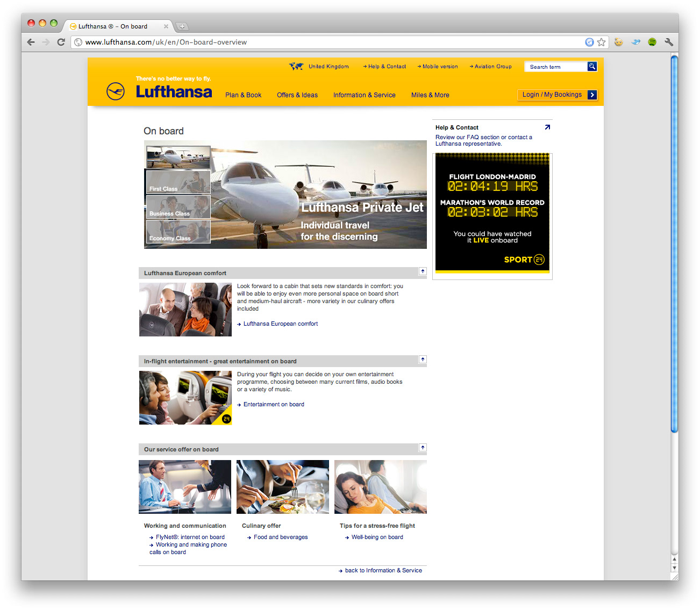Click the search magnifier button

[x=592, y=67]
